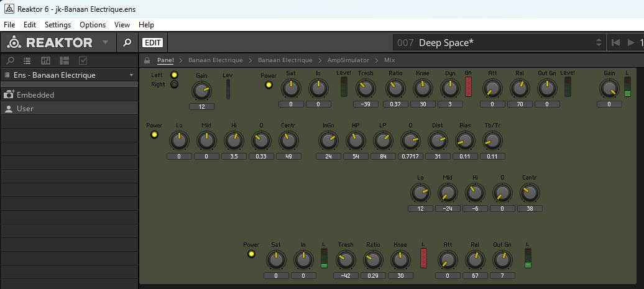Select the Left channel radio light
The height and width of the screenshot is (289, 644).
175,75
